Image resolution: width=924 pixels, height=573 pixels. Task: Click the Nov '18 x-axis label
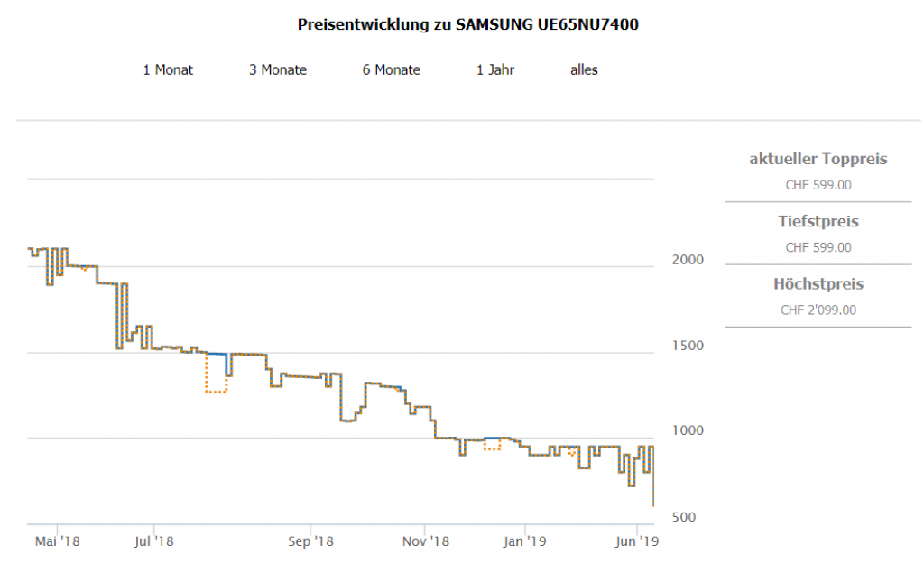click(x=426, y=541)
